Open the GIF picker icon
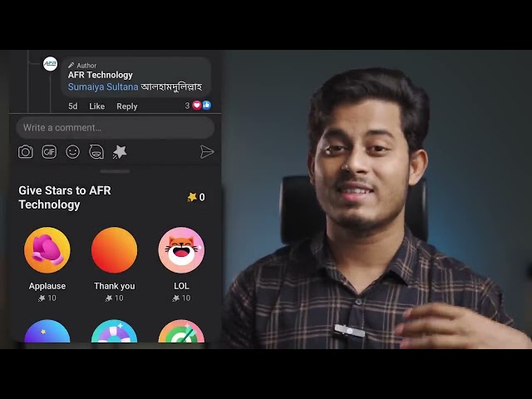 tap(49, 151)
